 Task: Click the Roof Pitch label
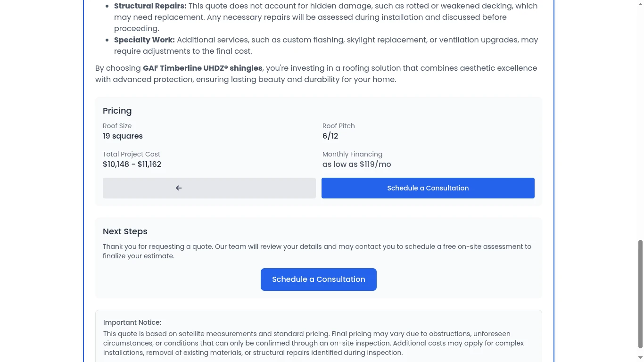point(339,126)
